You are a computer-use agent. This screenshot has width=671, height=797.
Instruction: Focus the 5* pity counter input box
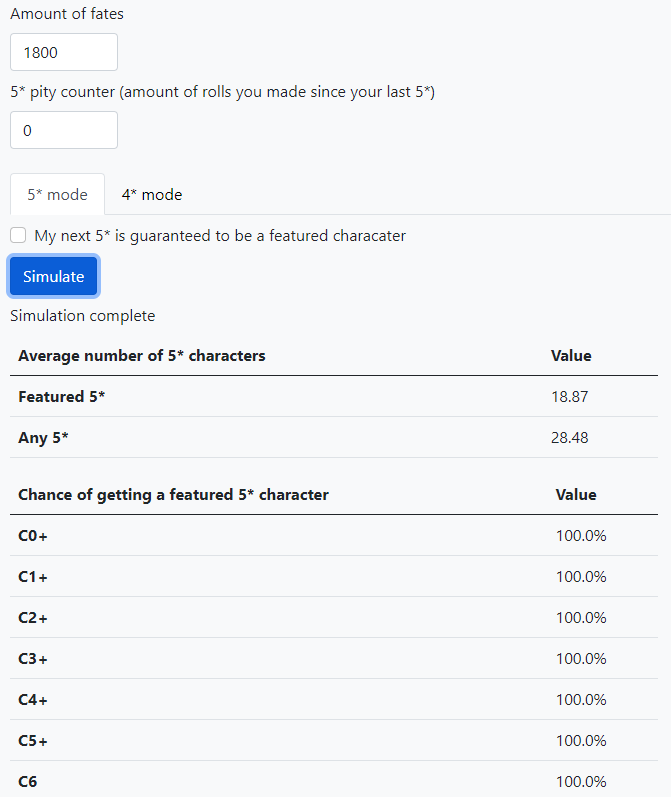[x=64, y=130]
